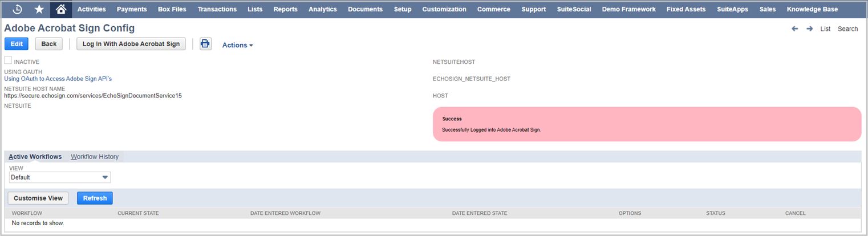The width and height of the screenshot is (868, 236).
Task: Go to next record arrow
Action: tap(809, 29)
